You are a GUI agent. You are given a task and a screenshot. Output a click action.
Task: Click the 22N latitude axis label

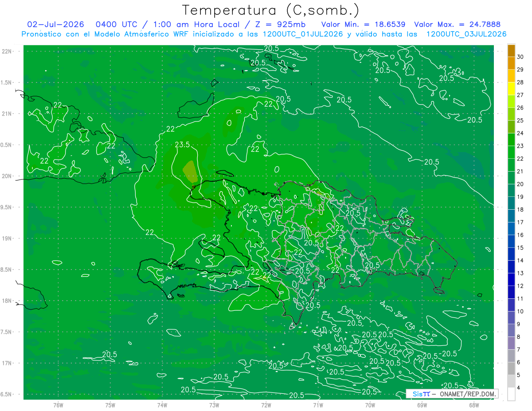coord(7,51)
